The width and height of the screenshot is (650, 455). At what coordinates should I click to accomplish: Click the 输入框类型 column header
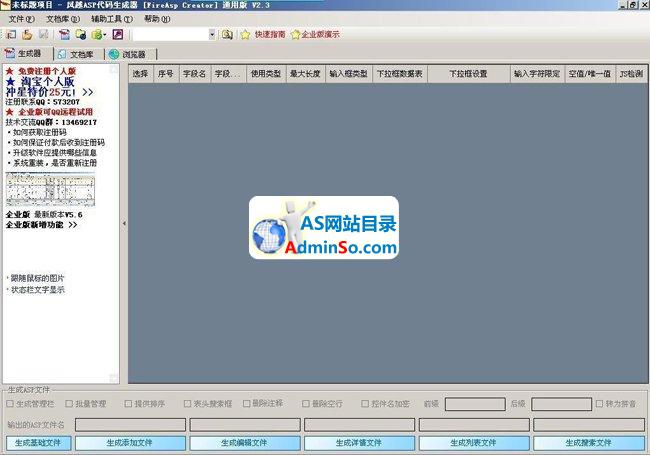click(x=349, y=74)
